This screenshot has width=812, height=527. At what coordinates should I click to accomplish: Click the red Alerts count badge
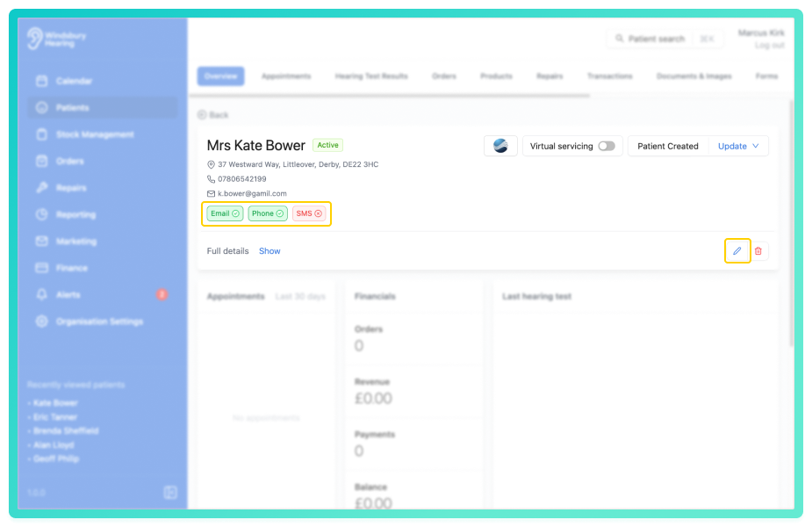pos(162,294)
